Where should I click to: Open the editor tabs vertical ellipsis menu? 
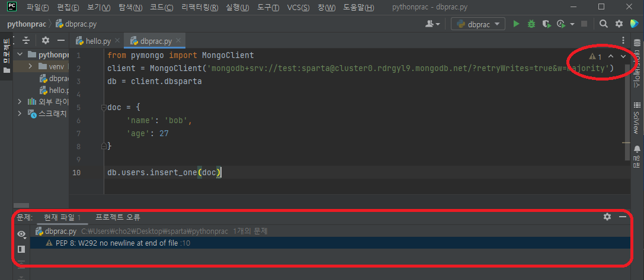coord(623,40)
